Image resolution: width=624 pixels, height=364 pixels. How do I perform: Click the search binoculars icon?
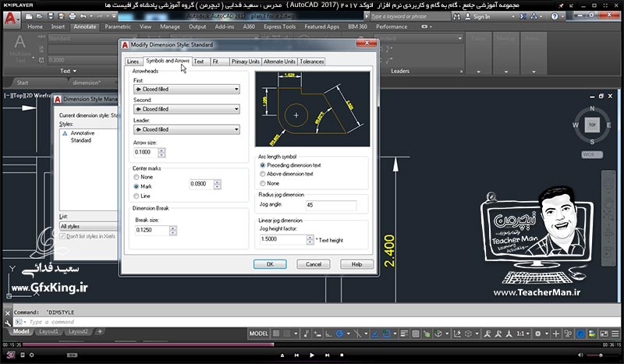point(456,16)
